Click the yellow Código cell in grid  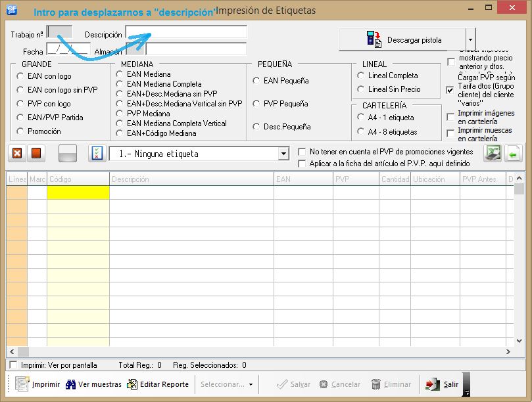click(x=78, y=192)
